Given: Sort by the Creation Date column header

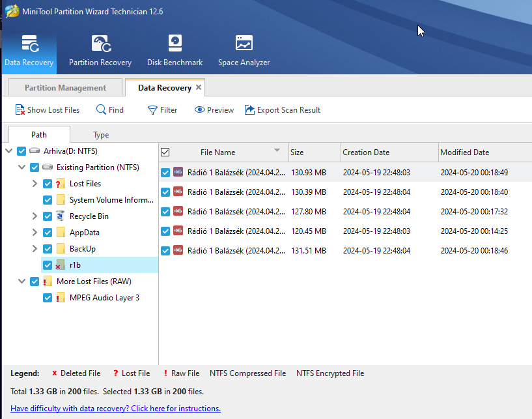Looking at the screenshot, I should coord(389,152).
